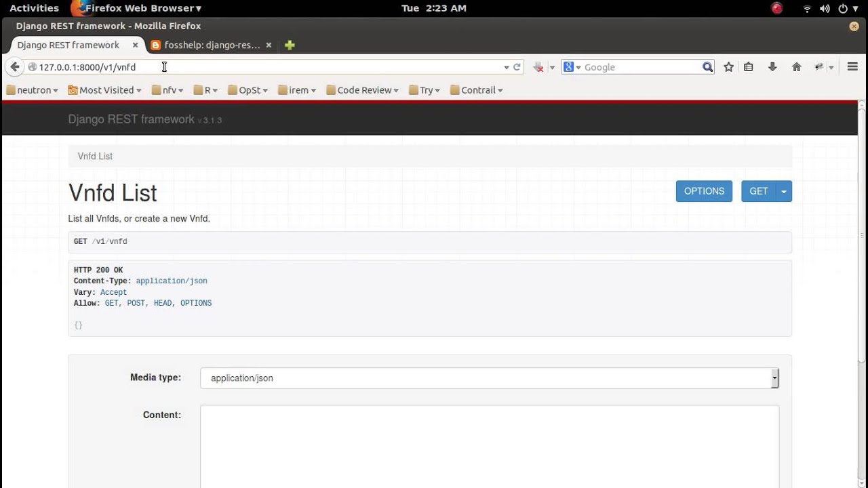This screenshot has height=488, width=868.
Task: Open the Activities overview
Action: [34, 8]
